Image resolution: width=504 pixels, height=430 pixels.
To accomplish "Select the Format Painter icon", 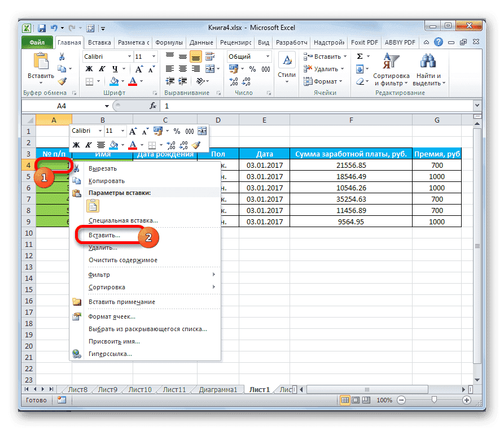I will point(61,82).
